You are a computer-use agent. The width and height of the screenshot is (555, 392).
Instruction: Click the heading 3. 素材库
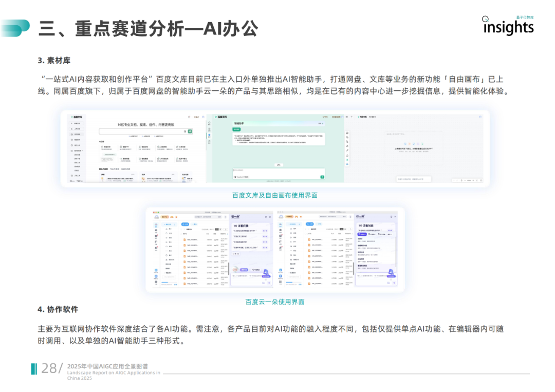[54, 61]
